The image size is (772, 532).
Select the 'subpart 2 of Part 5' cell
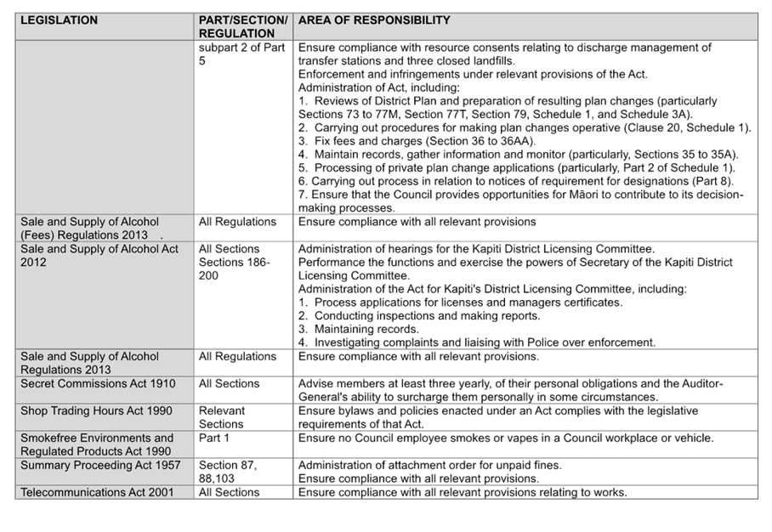(243, 127)
